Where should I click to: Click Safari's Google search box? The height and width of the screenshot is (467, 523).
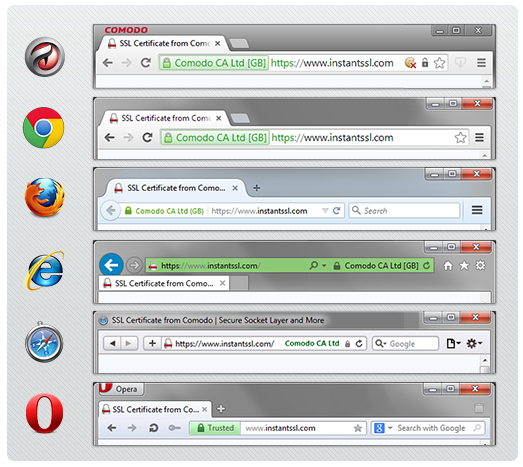(x=405, y=343)
